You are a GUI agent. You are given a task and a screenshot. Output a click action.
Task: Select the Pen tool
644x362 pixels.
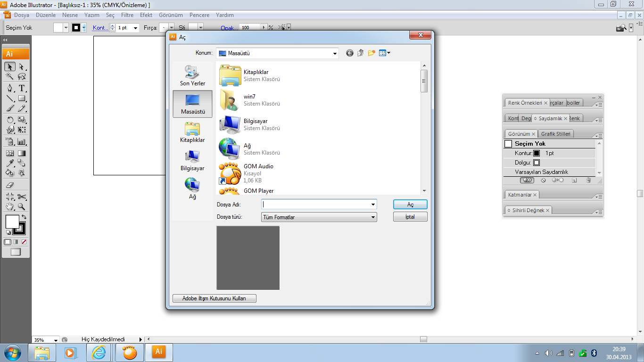[x=10, y=88]
